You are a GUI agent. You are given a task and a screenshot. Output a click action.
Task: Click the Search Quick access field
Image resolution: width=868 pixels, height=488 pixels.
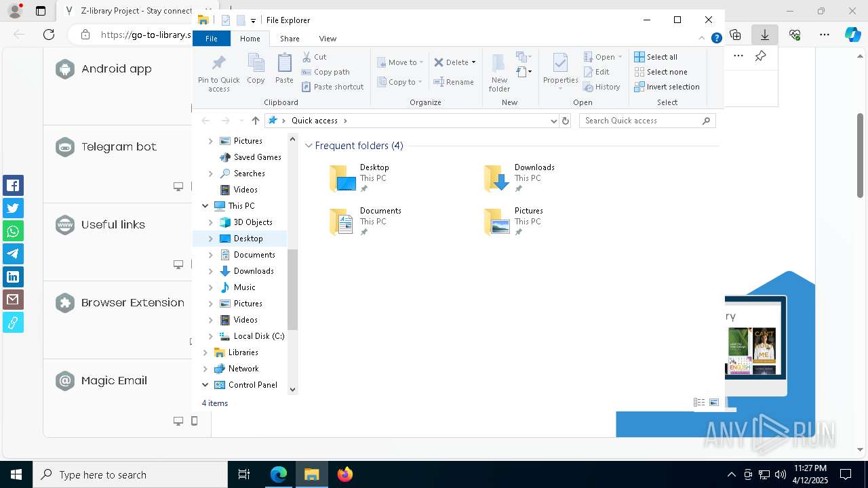pyautogui.click(x=647, y=121)
